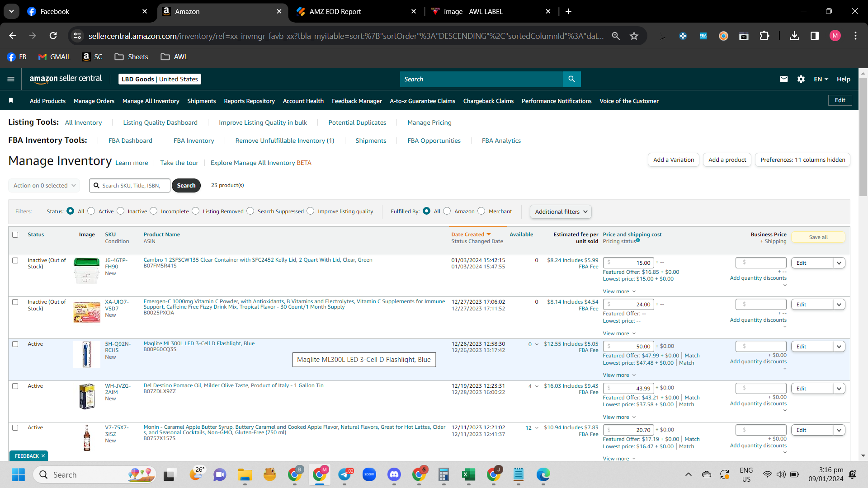
Task: Open Manage Orders in the navigation bar
Action: coord(94,101)
